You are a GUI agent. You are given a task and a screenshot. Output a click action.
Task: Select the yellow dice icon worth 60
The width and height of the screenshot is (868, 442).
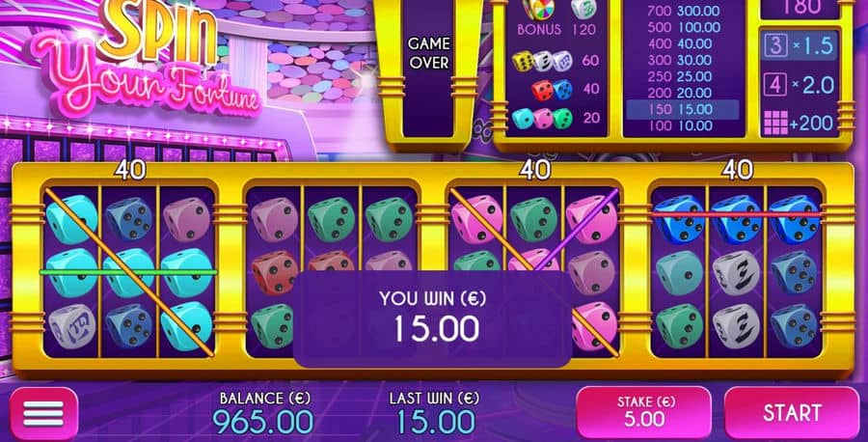523,61
